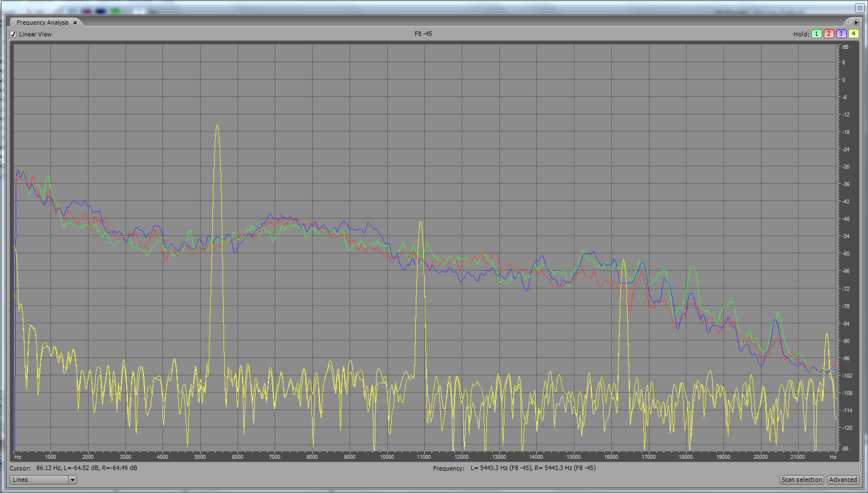Toggle red Hold 2 button
This screenshot has width=868, height=493.
tap(829, 34)
